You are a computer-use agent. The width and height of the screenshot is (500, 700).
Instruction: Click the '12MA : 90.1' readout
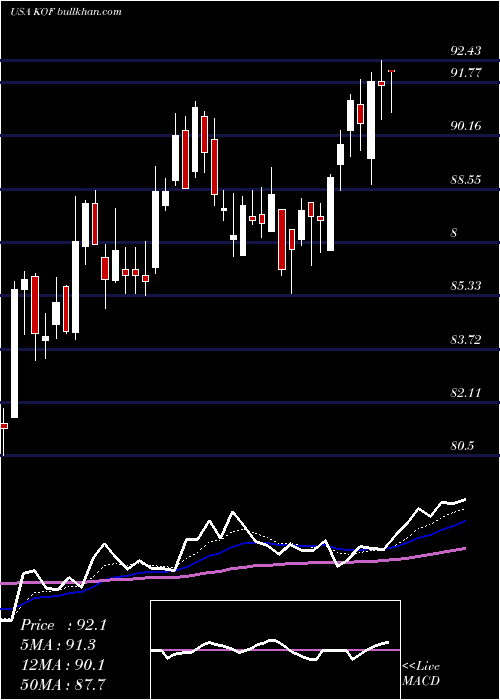pyautogui.click(x=62, y=665)
